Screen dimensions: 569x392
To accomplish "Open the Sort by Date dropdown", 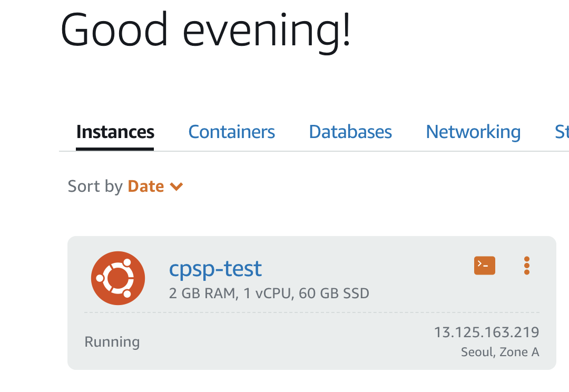I will [155, 186].
